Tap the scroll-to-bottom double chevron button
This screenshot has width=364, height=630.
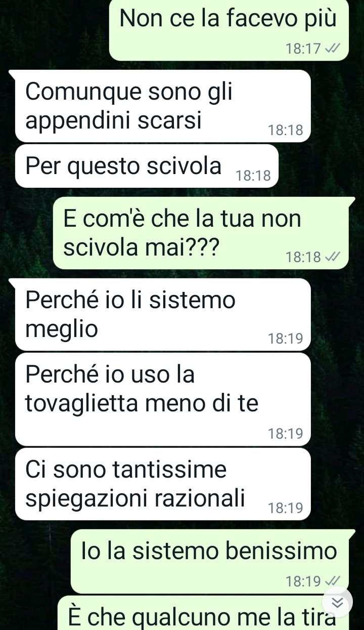pos(337,602)
